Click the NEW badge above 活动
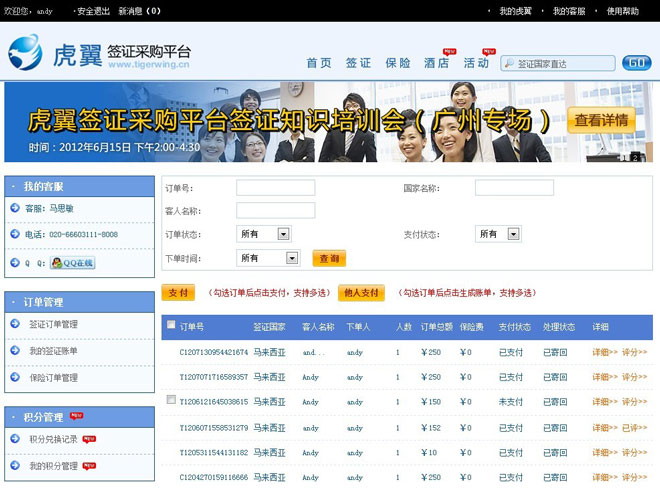The height and width of the screenshot is (489, 660). [489, 52]
